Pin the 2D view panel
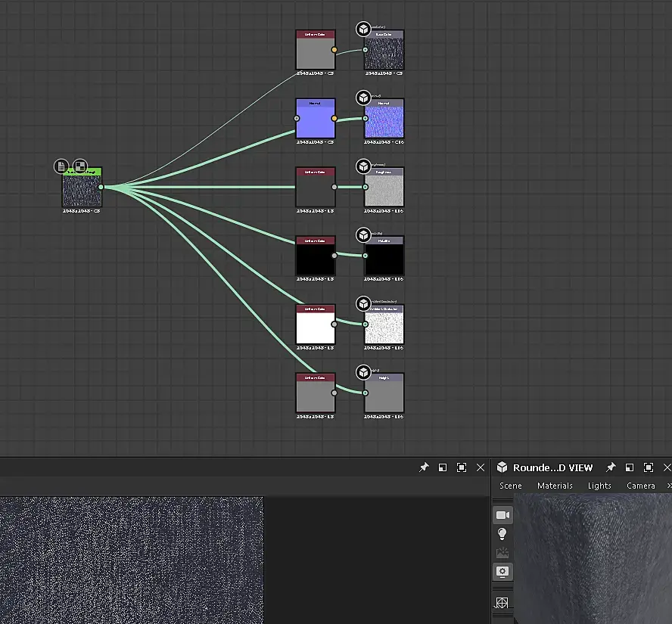This screenshot has height=624, width=672. [424, 467]
